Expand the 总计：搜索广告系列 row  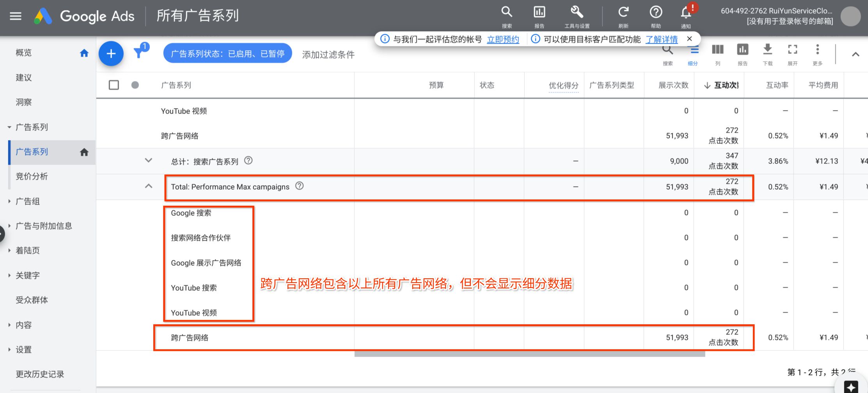(x=148, y=160)
